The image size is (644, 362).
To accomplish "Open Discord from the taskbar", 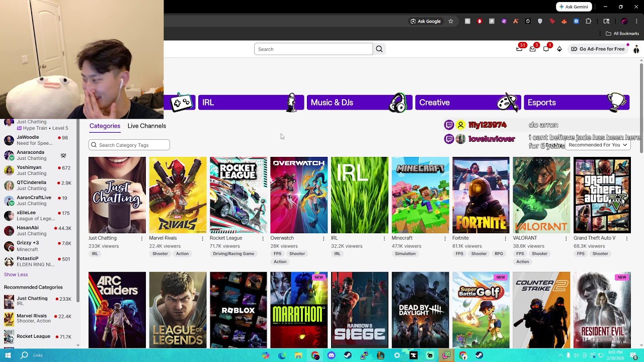I will 331,355.
